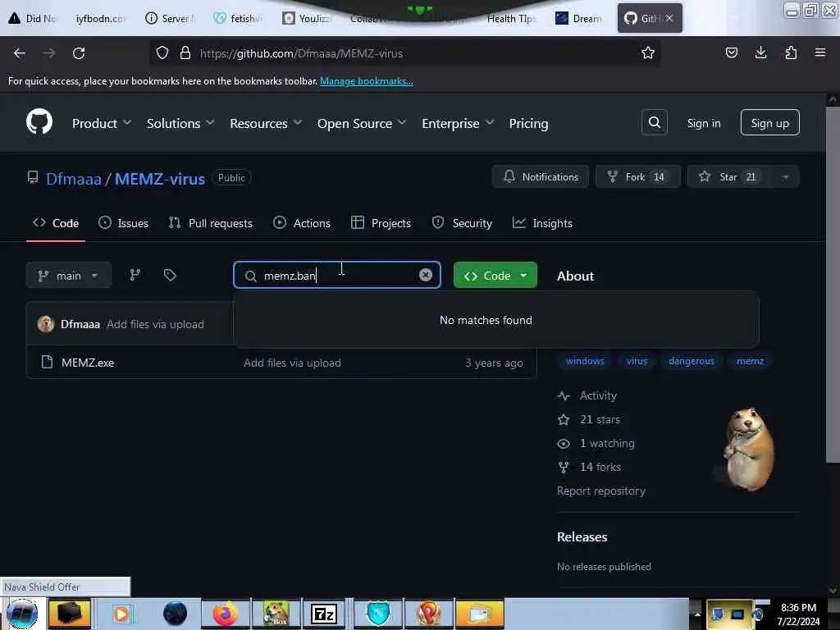The image size is (840, 630).
Task: Go back with the browser back arrow
Action: tap(20, 53)
